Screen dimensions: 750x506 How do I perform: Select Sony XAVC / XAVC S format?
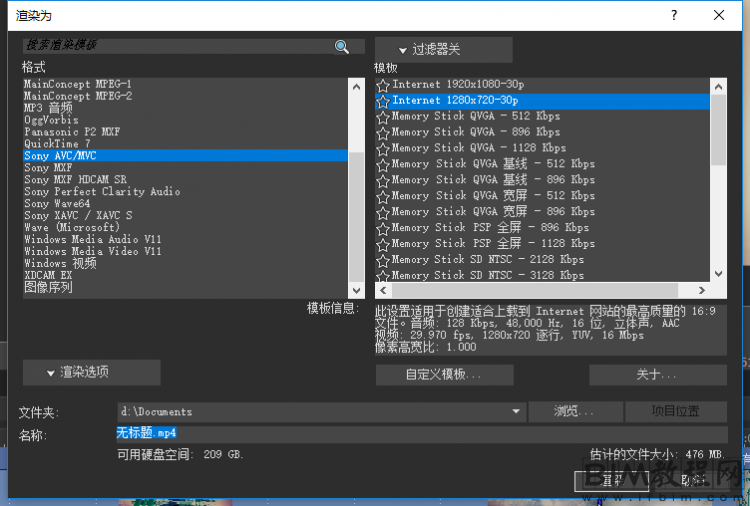[x=186, y=216]
